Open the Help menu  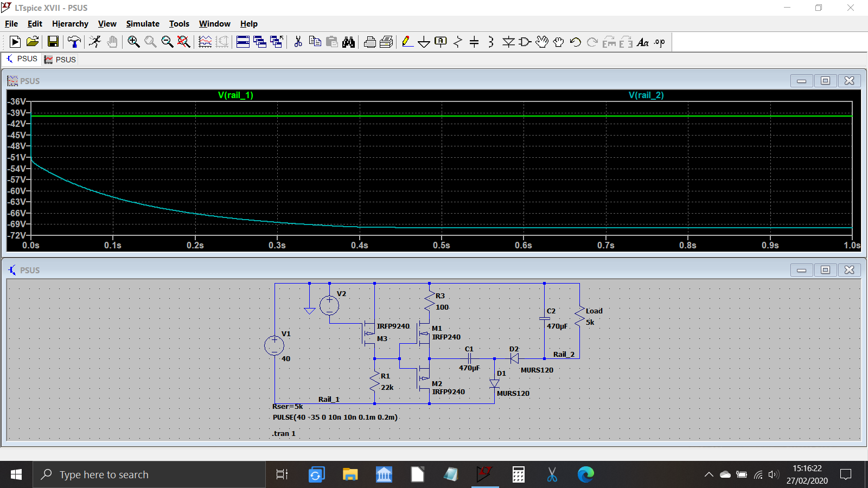249,23
